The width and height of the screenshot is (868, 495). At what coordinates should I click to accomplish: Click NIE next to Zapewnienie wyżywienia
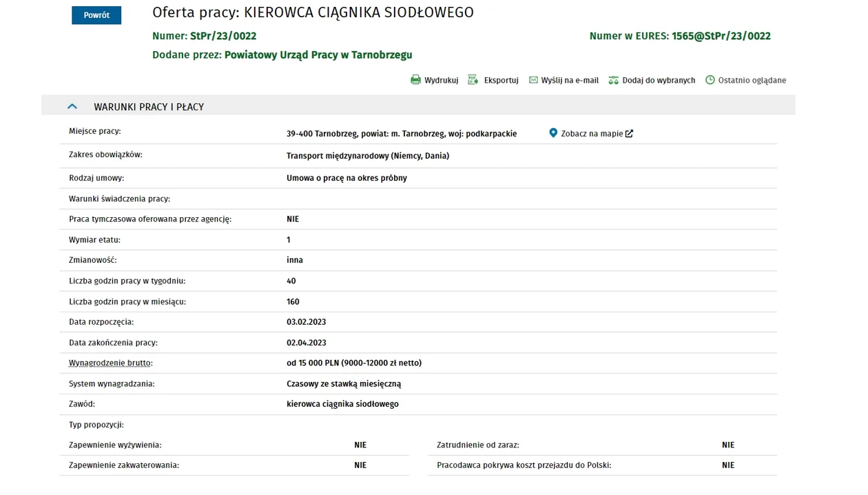(x=360, y=445)
